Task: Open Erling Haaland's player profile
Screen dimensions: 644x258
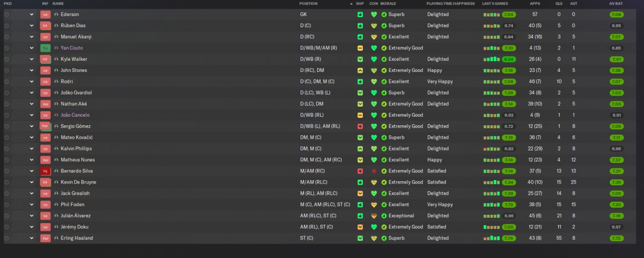Action: pos(77,238)
